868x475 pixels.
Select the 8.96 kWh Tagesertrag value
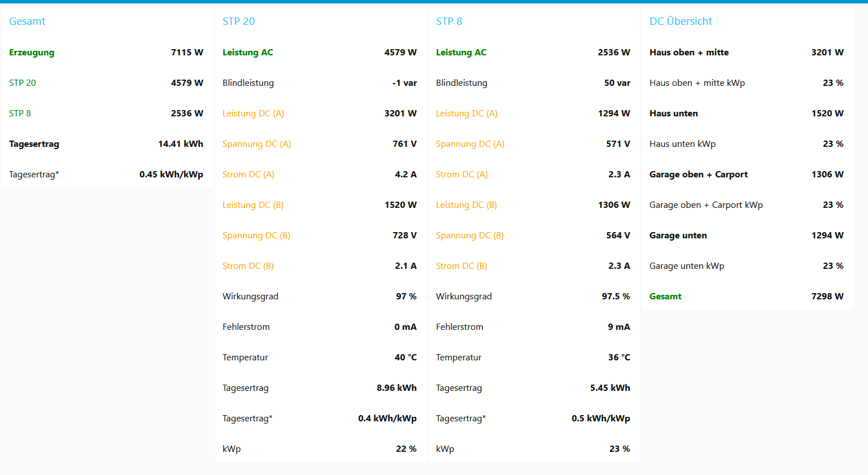coord(396,388)
